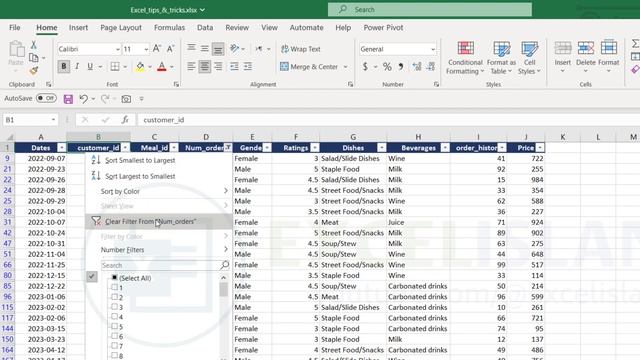Open the font name Calibri dropdown
This screenshot has width=640, height=360.
118,49
